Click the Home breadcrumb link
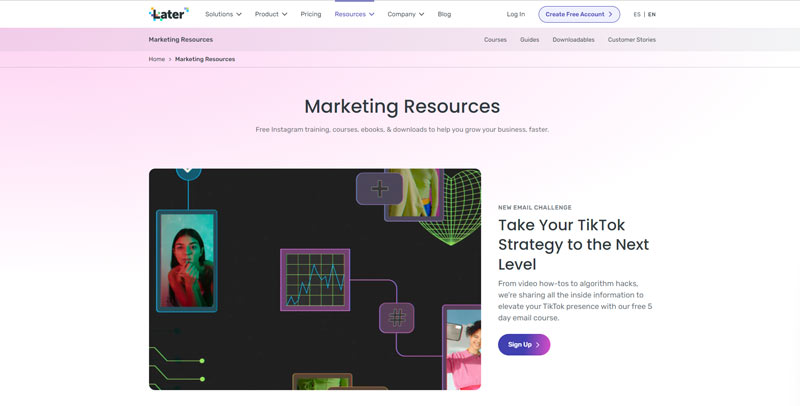Image resolution: width=800 pixels, height=406 pixels. [x=157, y=59]
